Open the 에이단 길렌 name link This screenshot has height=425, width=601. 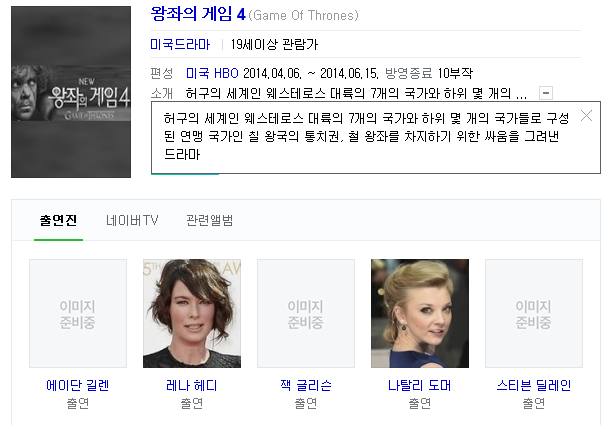coord(78,385)
